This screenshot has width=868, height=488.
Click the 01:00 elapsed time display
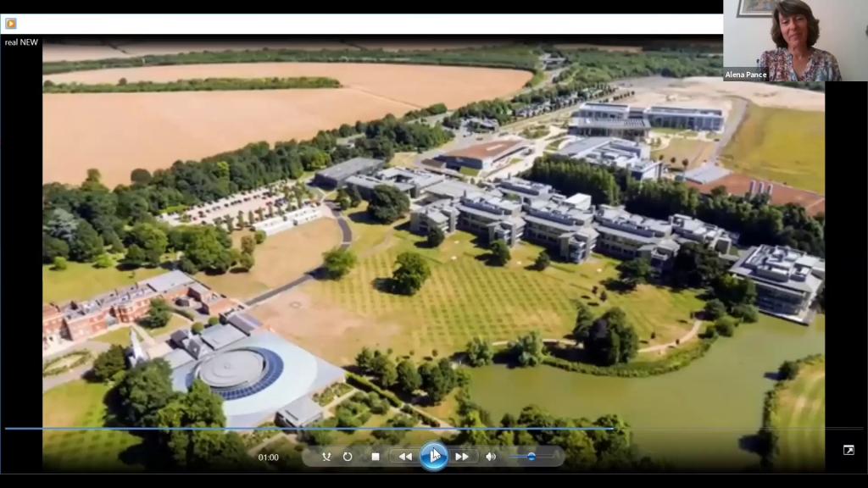(269, 457)
